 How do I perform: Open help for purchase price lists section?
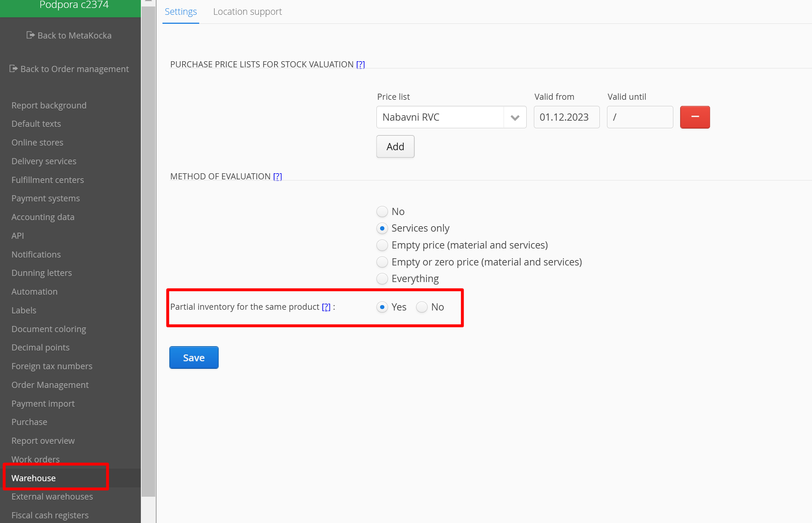tap(360, 64)
